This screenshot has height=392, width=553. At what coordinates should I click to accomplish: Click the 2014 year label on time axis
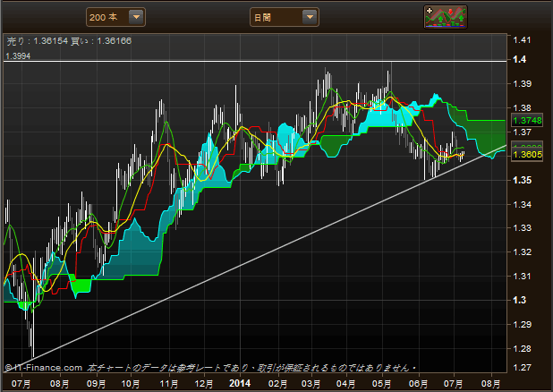pyautogui.click(x=240, y=383)
